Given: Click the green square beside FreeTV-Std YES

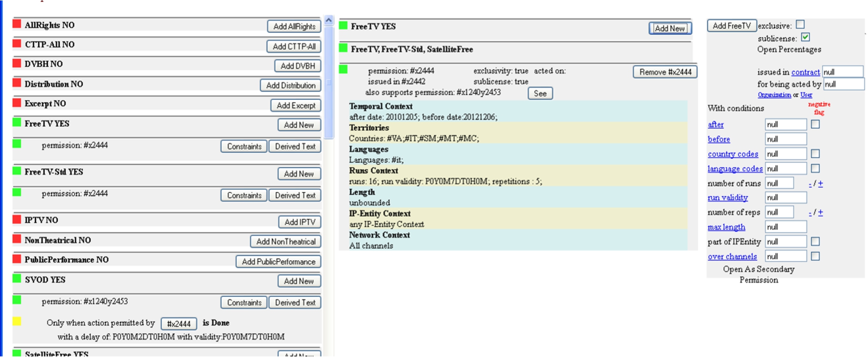Looking at the screenshot, I should click(17, 171).
